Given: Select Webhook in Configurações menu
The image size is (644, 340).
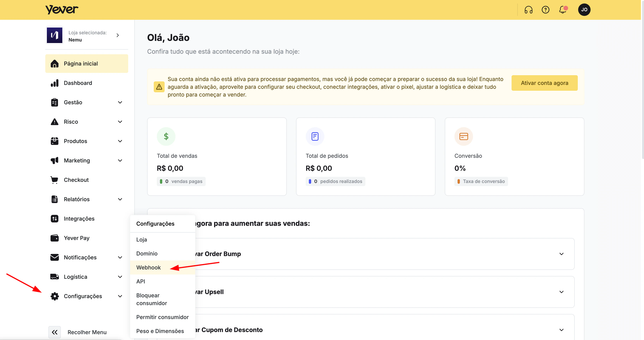Looking at the screenshot, I should pyautogui.click(x=149, y=267).
